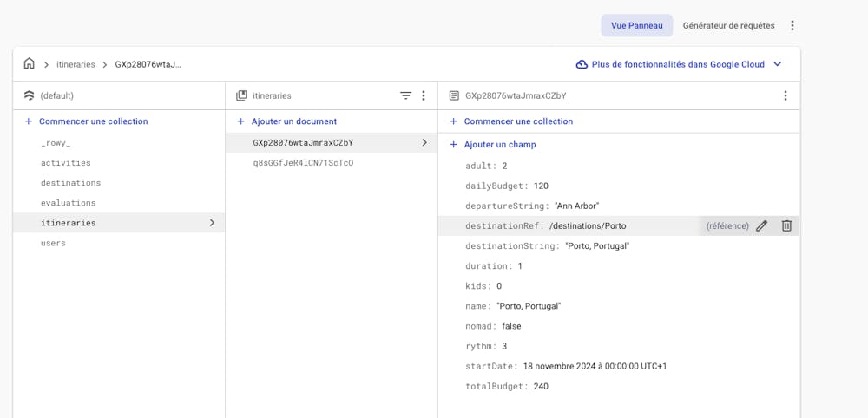Select the itineraries collection
Image resolution: width=868 pixels, height=418 pixels.
(x=119, y=223)
